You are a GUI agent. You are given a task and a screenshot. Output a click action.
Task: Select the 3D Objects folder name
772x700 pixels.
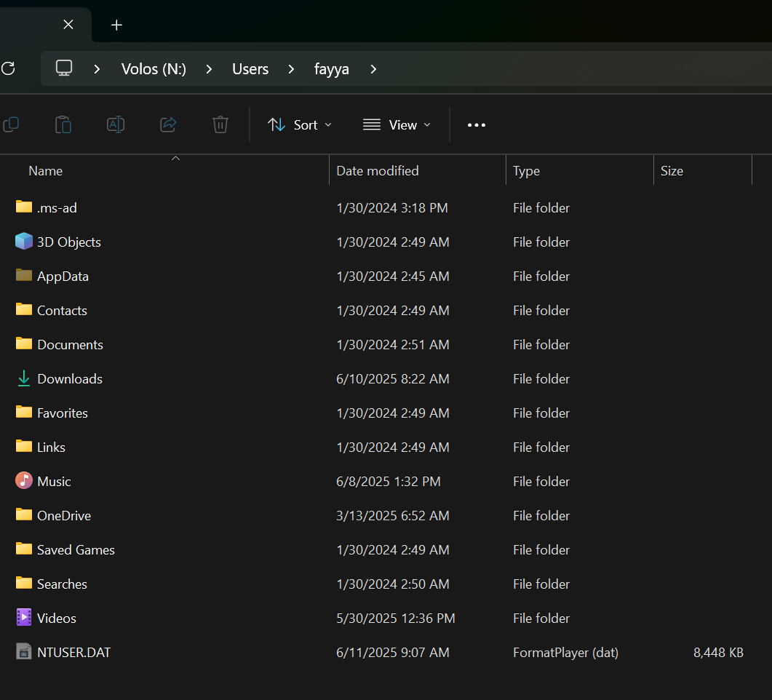[69, 242]
